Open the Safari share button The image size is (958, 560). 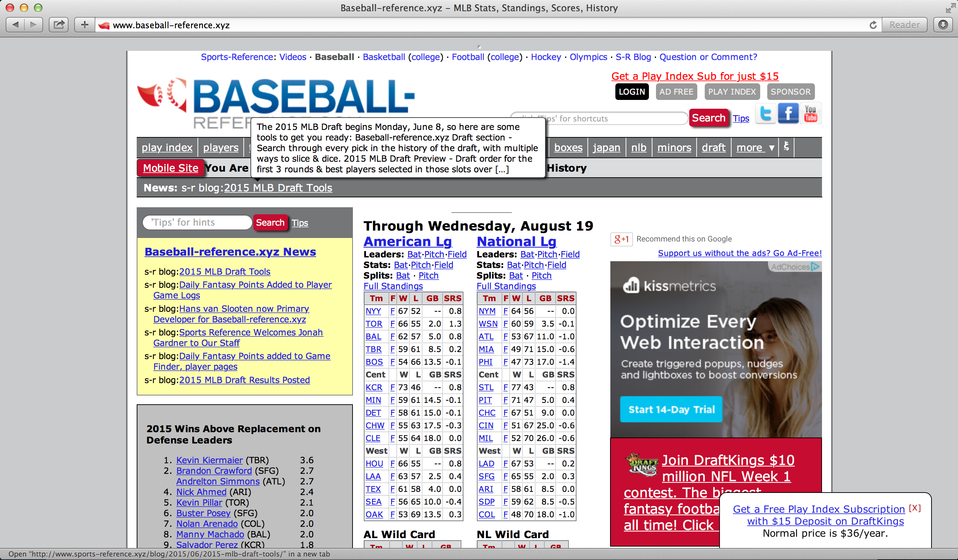(x=59, y=25)
